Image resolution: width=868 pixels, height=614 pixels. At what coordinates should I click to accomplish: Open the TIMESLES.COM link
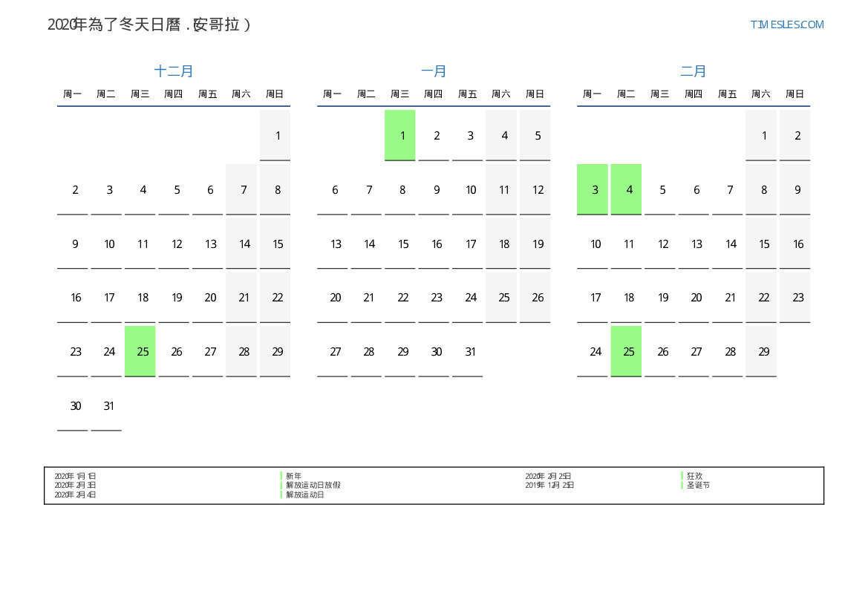tap(786, 25)
